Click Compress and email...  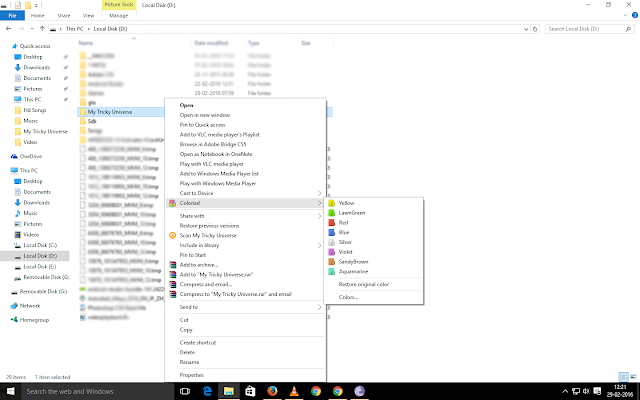(245, 284)
